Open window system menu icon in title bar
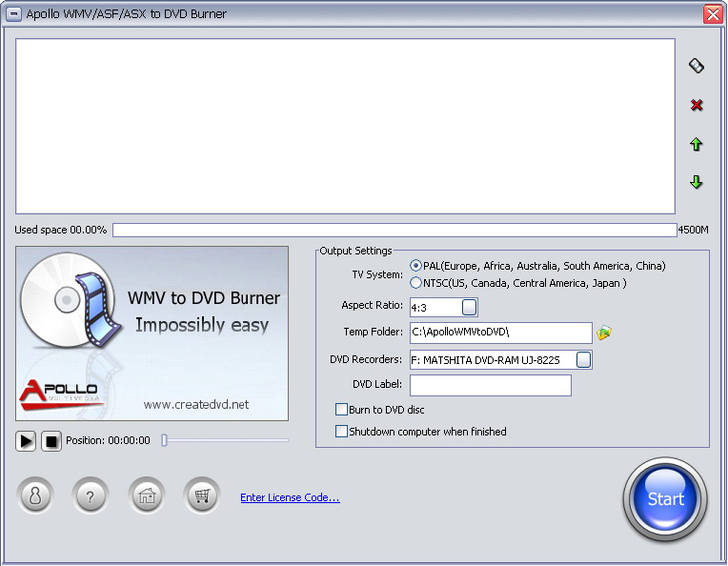This screenshot has width=728, height=566. point(13,14)
